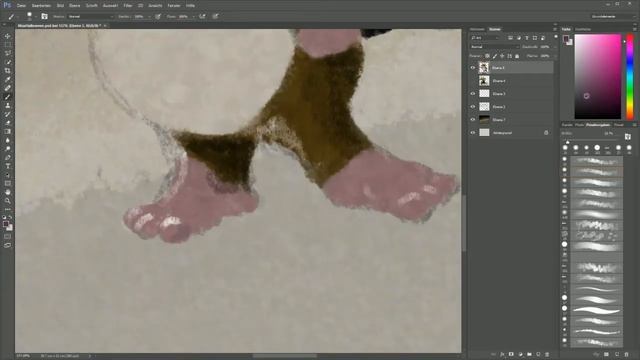This screenshot has width=640, height=360.
Task: Select the Zoom tool
Action: [x=7, y=201]
